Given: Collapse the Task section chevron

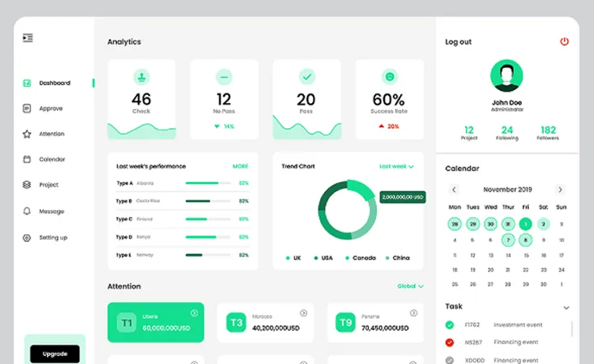Looking at the screenshot, I should click(565, 307).
